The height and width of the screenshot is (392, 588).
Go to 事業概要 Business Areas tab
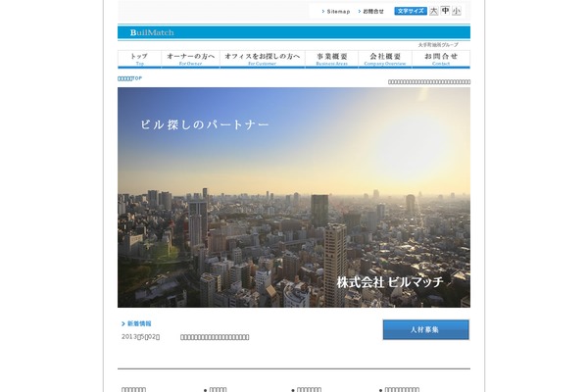tap(332, 59)
